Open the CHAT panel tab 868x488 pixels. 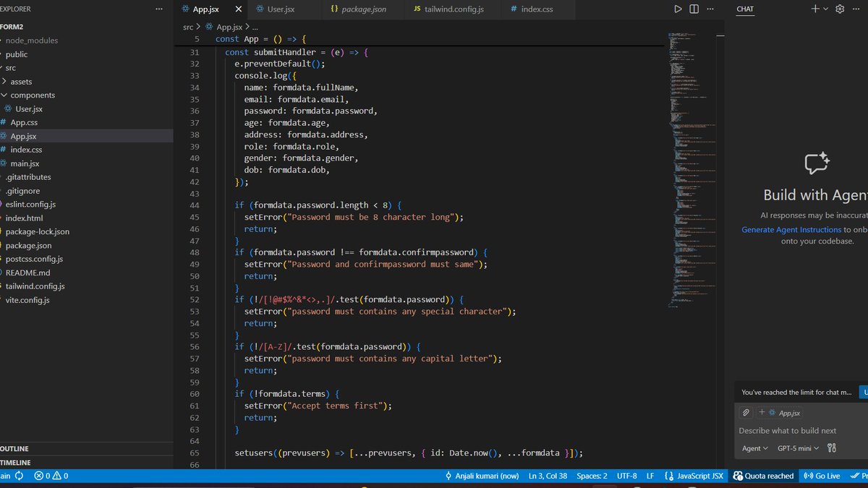point(745,9)
